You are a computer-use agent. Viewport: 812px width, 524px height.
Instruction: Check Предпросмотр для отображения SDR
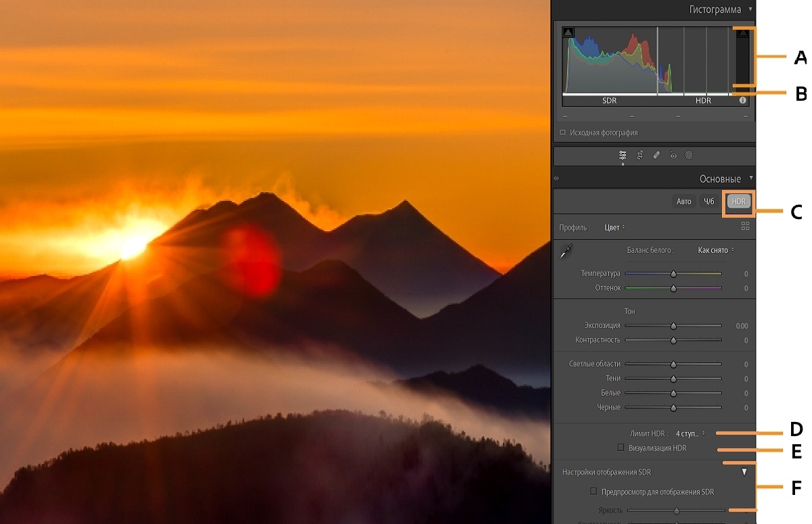(593, 492)
